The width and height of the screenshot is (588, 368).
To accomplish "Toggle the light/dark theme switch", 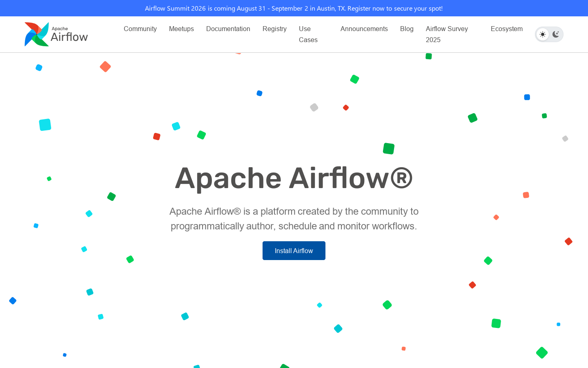I will pyautogui.click(x=549, y=34).
